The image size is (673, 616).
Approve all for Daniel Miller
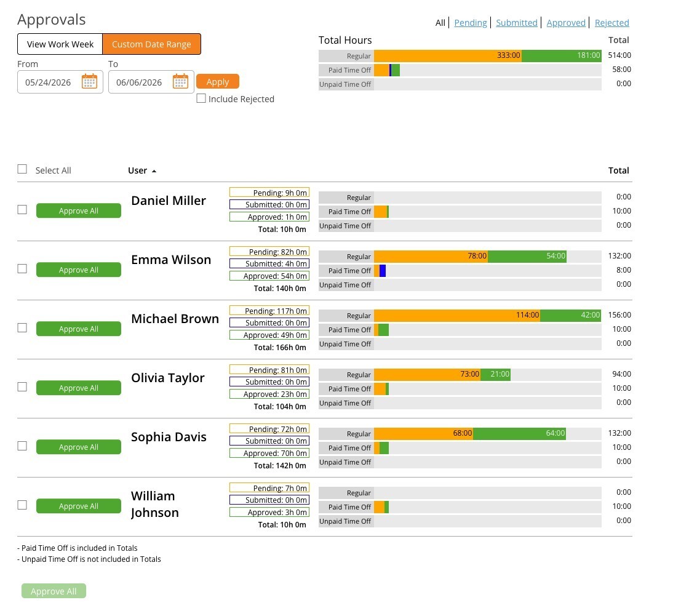pos(79,211)
